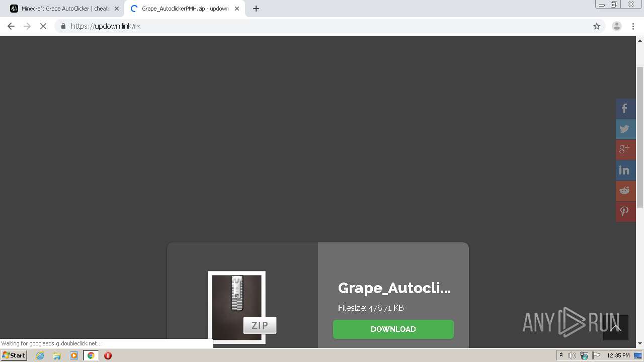
Task: Click the updown.link address bar
Action: pyautogui.click(x=330, y=26)
